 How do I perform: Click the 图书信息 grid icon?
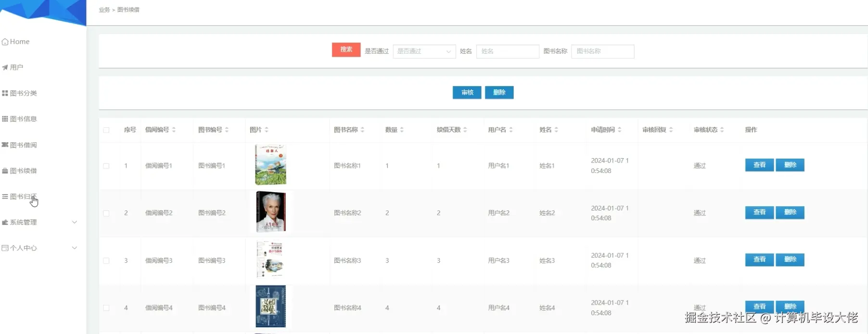click(5, 119)
